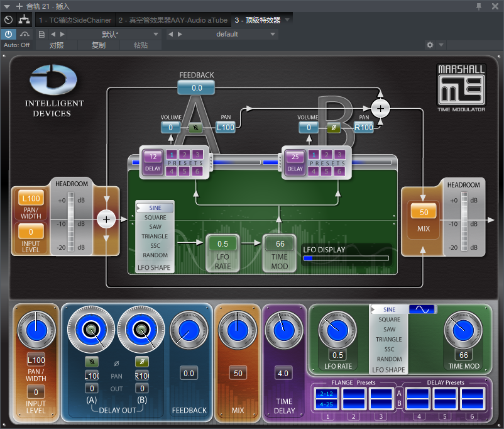
Task: Click the delay B 25 DELAY button
Action: coord(295,162)
